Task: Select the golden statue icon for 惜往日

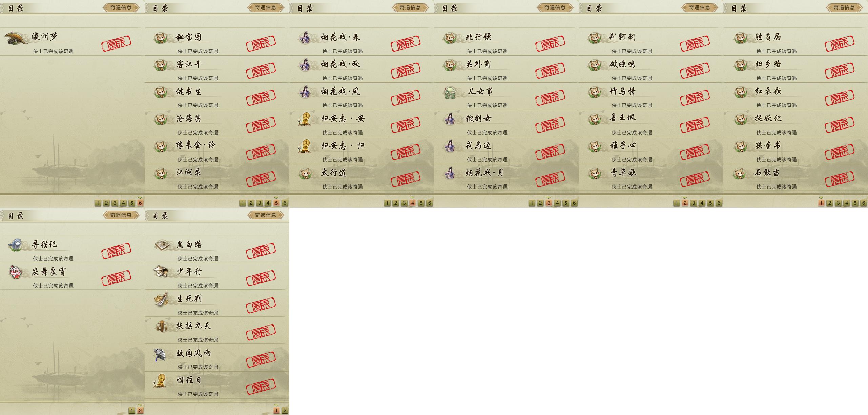Action: (x=160, y=381)
